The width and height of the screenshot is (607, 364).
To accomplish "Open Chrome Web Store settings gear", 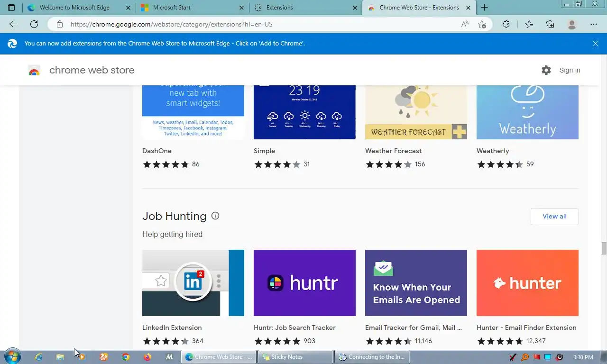I will (546, 70).
